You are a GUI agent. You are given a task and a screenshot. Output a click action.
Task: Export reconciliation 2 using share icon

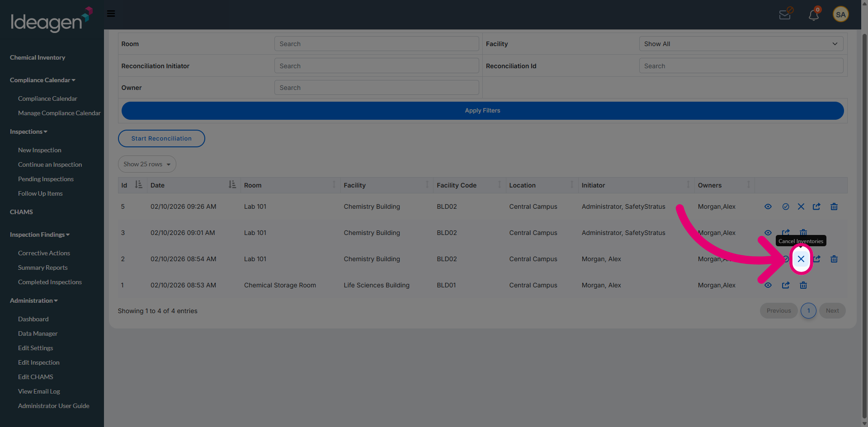tap(816, 259)
